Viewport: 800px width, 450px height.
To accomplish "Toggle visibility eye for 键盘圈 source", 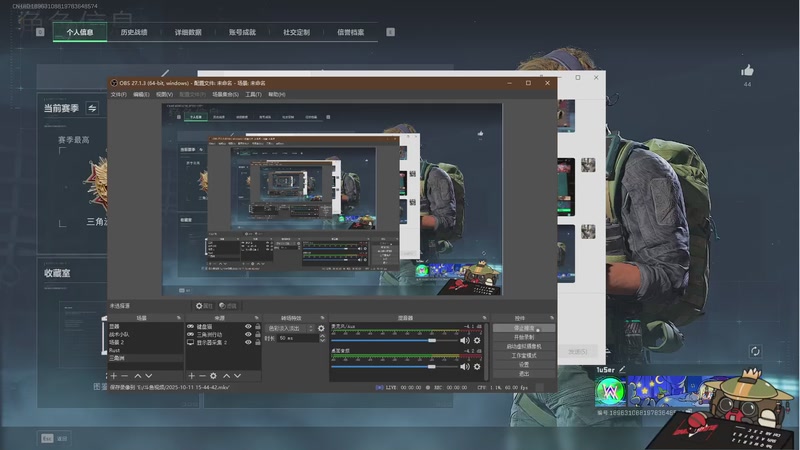I will pyautogui.click(x=248, y=327).
